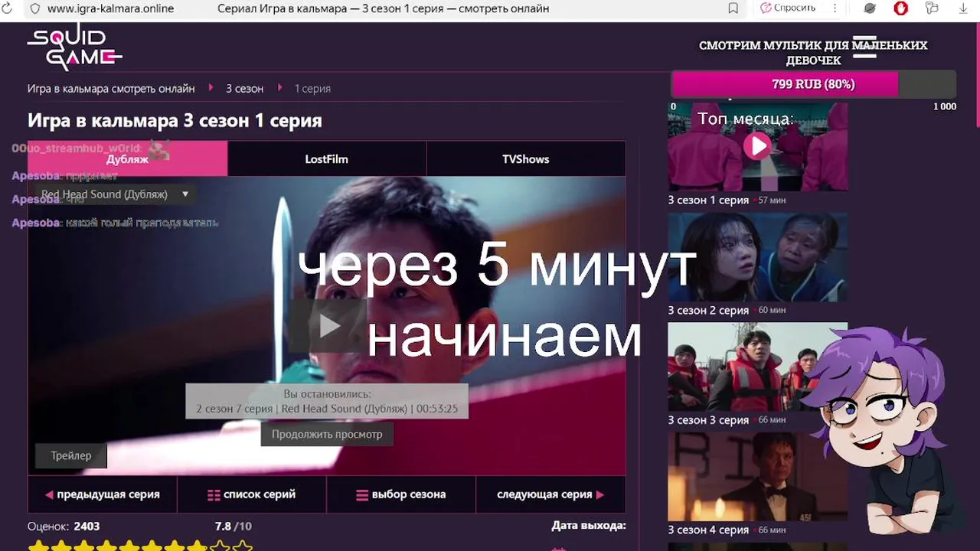Click the address bar URL www.igra-kalmara.online
The image size is (980, 551).
point(110,8)
